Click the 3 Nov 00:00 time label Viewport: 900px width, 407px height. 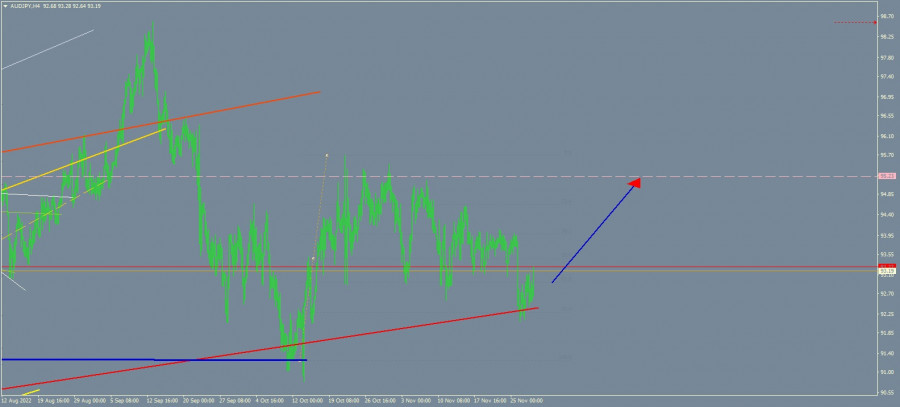(416, 400)
